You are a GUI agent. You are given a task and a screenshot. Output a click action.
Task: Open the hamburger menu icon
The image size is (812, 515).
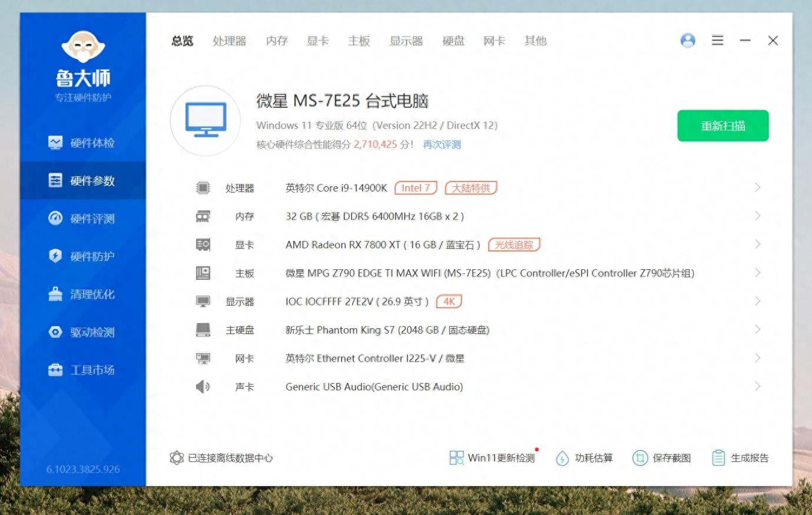pyautogui.click(x=717, y=40)
